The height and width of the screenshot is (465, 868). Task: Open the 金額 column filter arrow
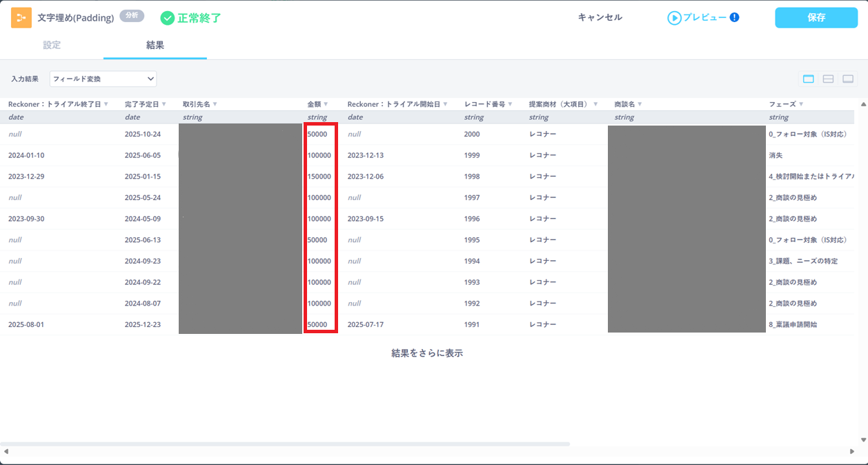(326, 105)
